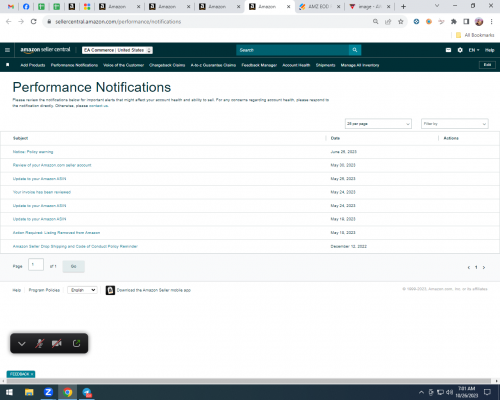
Task: Open Zoom from the Windows taskbar
Action: click(48, 392)
